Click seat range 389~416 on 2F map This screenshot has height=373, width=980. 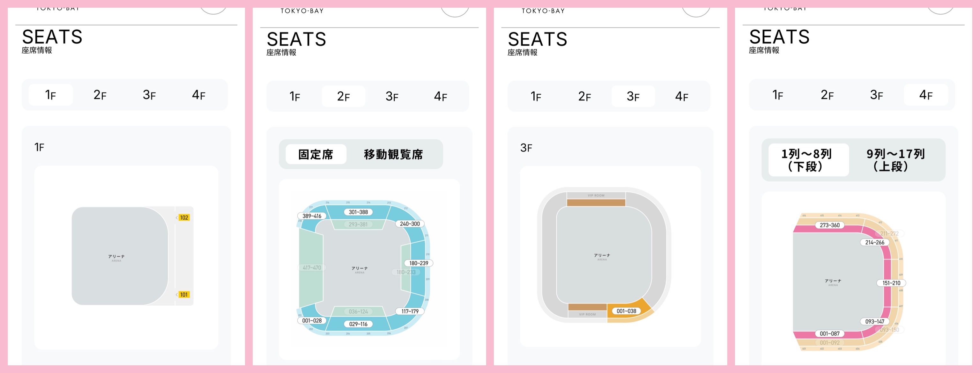(312, 216)
